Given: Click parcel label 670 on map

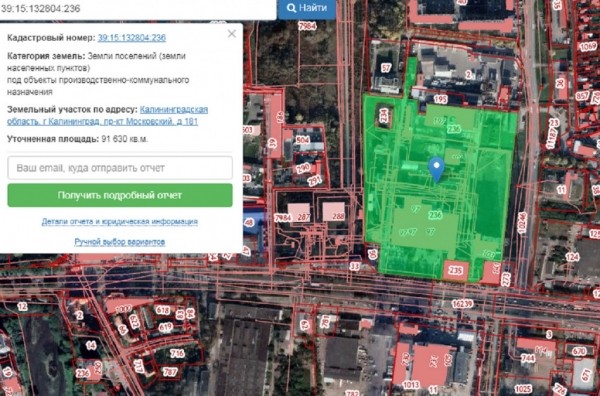Looking at the screenshot, I should click(x=579, y=351).
